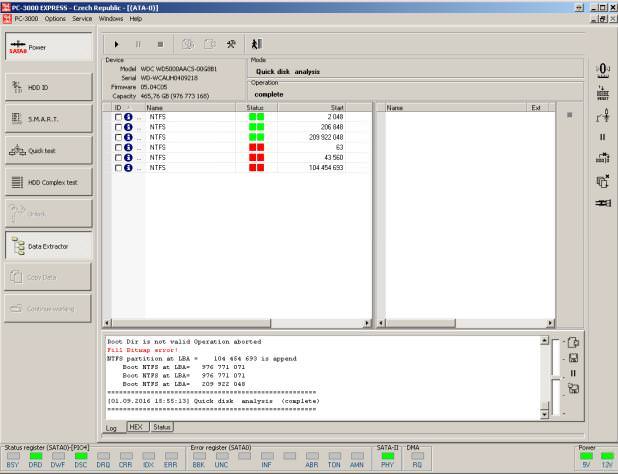Click file pane scrollbar right arrow
Image resolution: width=618 pixels, height=474 pixels.
click(550, 323)
